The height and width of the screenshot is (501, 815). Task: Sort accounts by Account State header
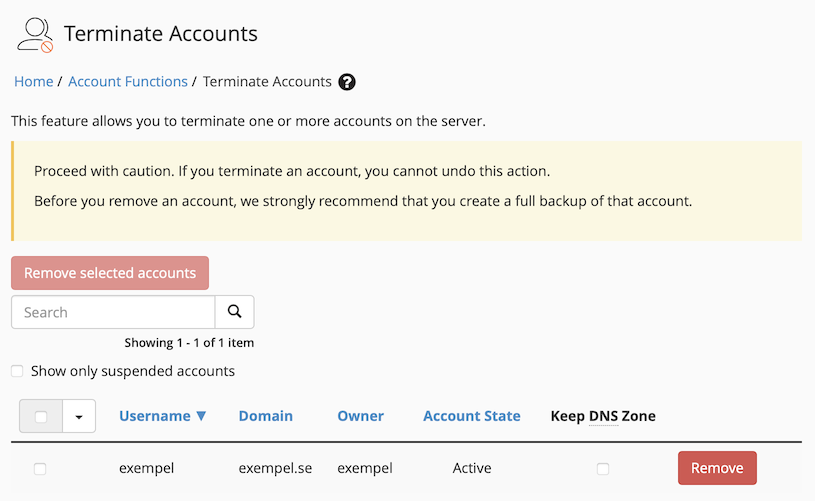pyautogui.click(x=471, y=416)
